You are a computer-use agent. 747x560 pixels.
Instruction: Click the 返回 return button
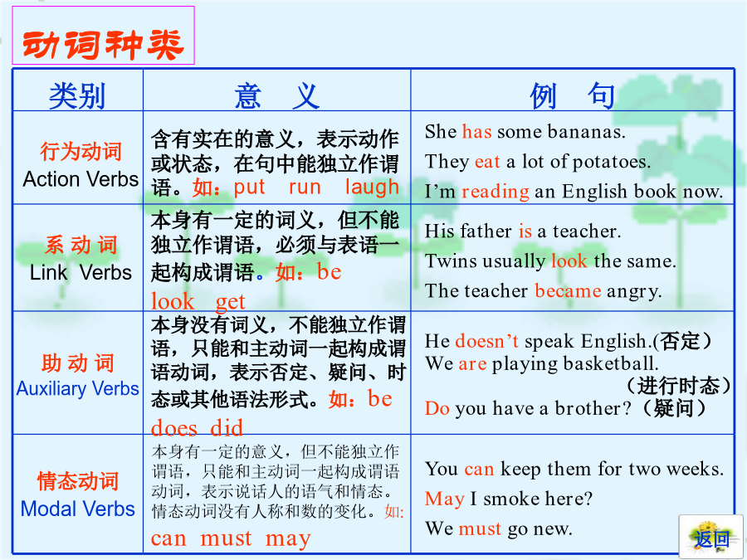pyautogui.click(x=710, y=536)
